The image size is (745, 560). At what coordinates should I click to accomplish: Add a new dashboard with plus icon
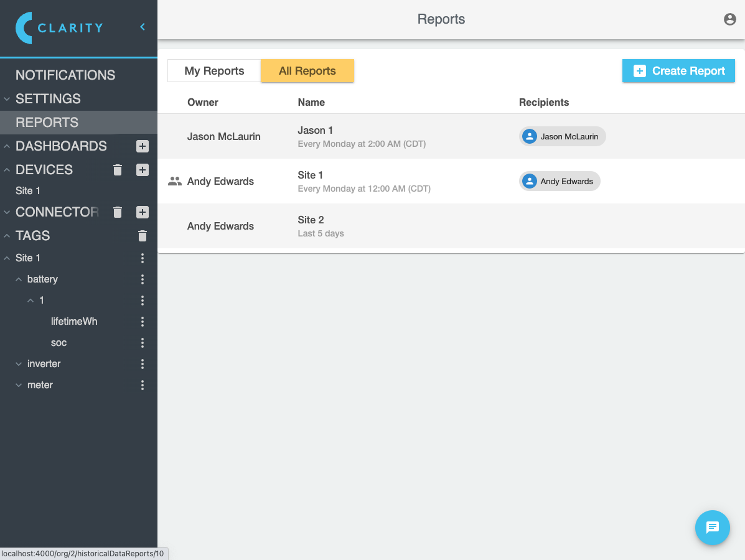point(143,146)
